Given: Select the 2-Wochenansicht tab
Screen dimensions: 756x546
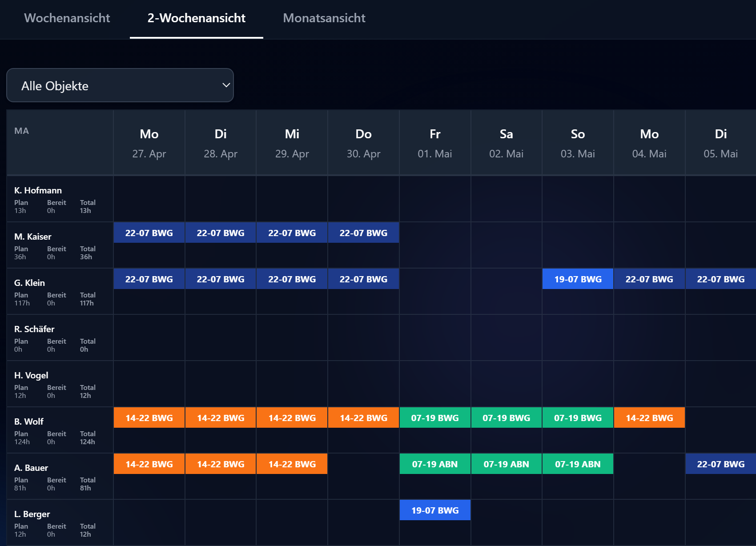Looking at the screenshot, I should (x=197, y=18).
